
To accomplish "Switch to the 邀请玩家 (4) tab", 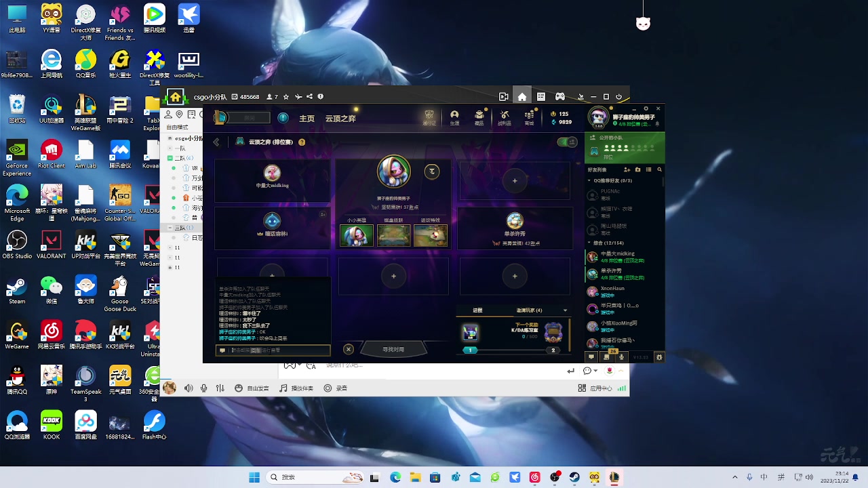I will point(529,310).
